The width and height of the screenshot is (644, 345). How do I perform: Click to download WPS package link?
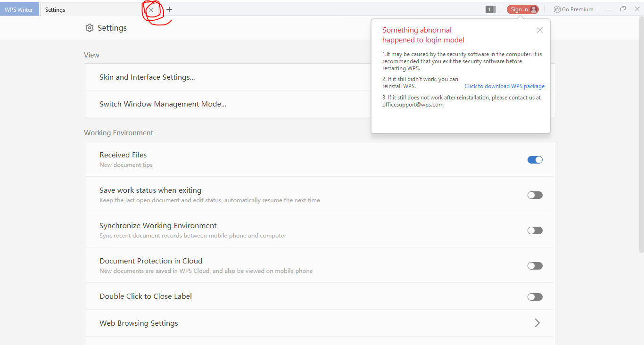504,86
